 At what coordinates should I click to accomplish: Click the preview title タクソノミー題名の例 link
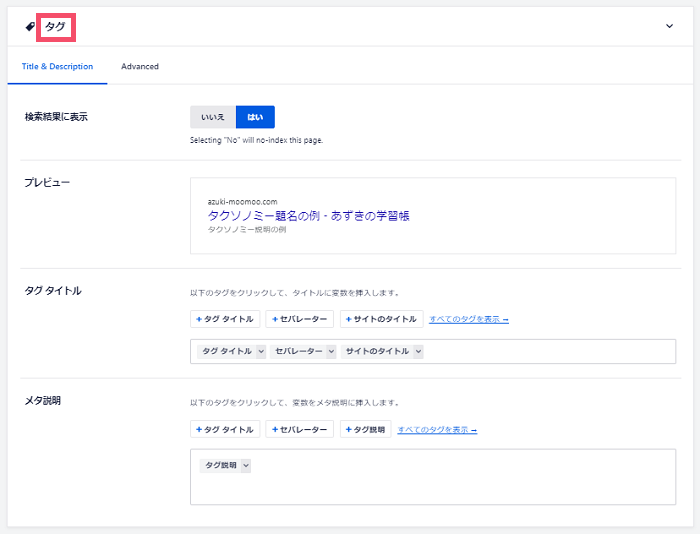(x=308, y=216)
